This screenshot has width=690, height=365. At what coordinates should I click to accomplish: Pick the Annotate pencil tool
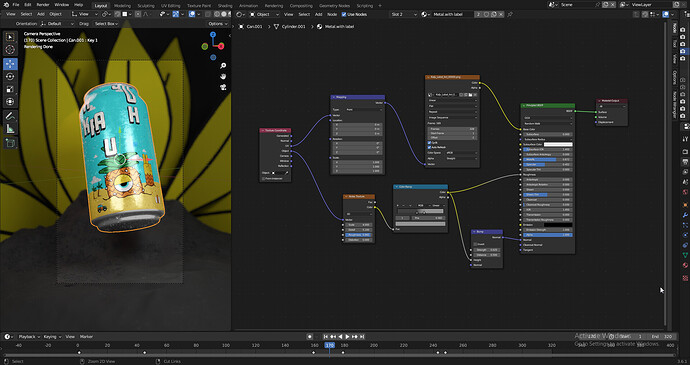[x=11, y=116]
